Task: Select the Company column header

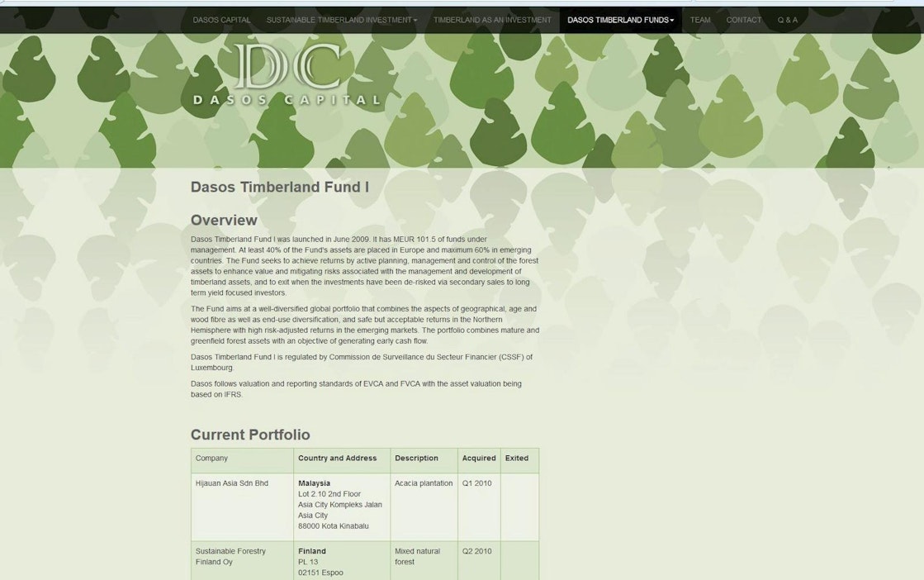Action: click(x=212, y=459)
